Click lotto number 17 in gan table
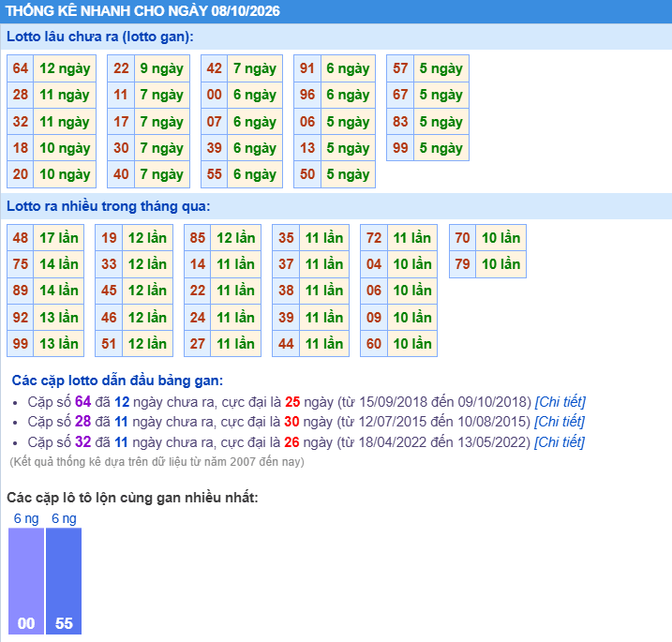672x642 pixels. (x=121, y=121)
